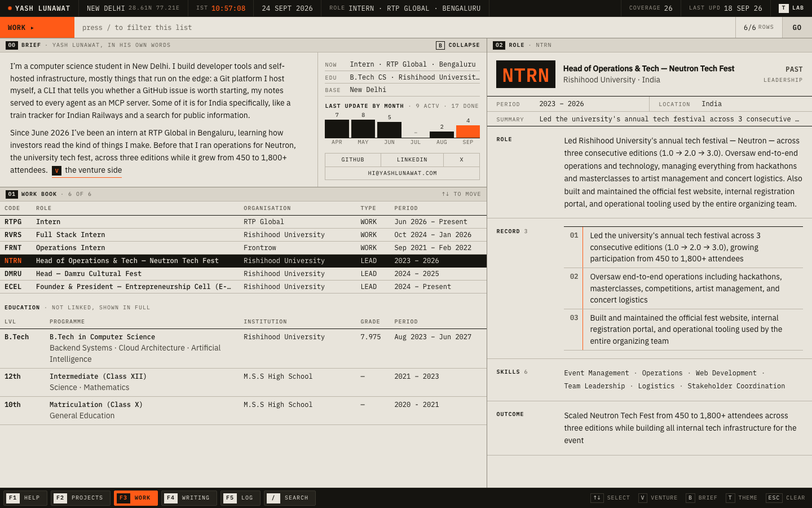
Task: Switch to the F3 WORK tab
Action: (136, 498)
